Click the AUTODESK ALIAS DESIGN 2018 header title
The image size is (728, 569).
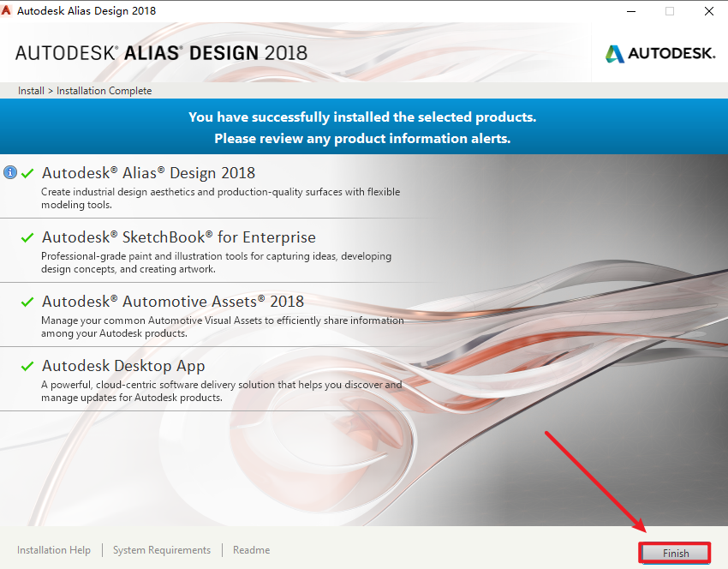tap(161, 53)
